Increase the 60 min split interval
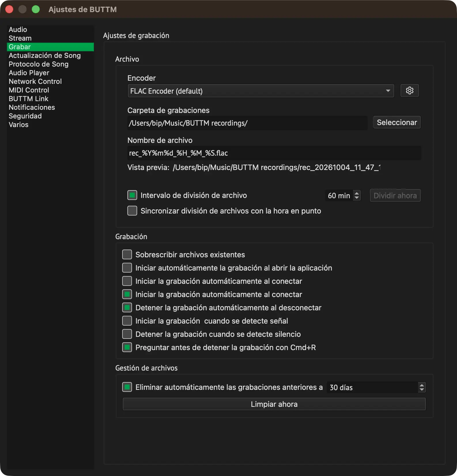Screen dimensions: 457x476 357,193
